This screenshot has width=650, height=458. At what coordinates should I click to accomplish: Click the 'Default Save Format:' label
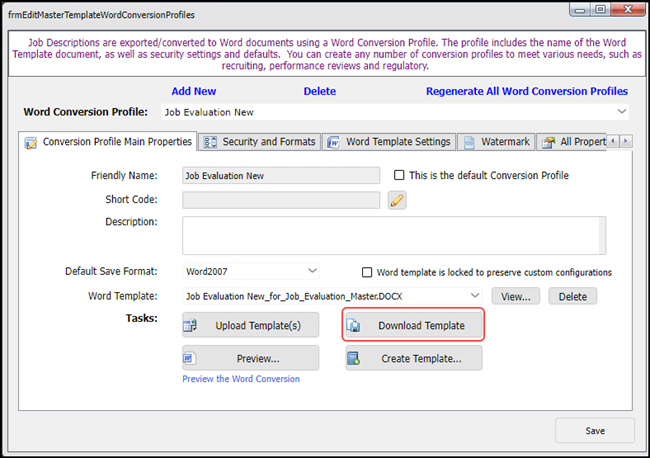pos(111,271)
